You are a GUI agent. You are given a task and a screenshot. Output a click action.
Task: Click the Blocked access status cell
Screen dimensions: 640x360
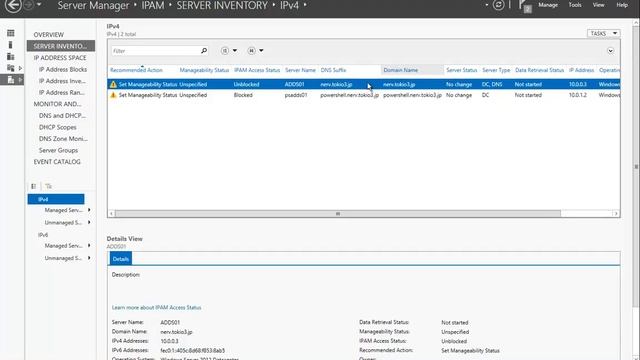pyautogui.click(x=243, y=95)
